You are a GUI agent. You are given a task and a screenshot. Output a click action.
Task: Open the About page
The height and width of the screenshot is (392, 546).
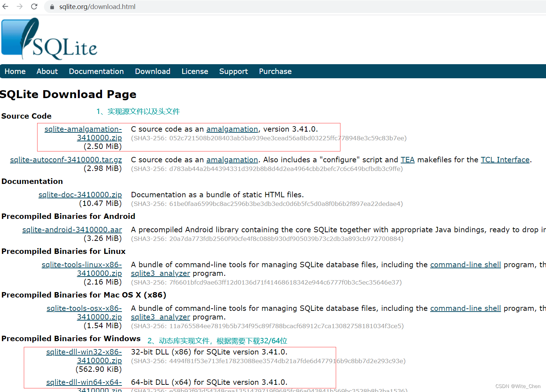point(47,71)
